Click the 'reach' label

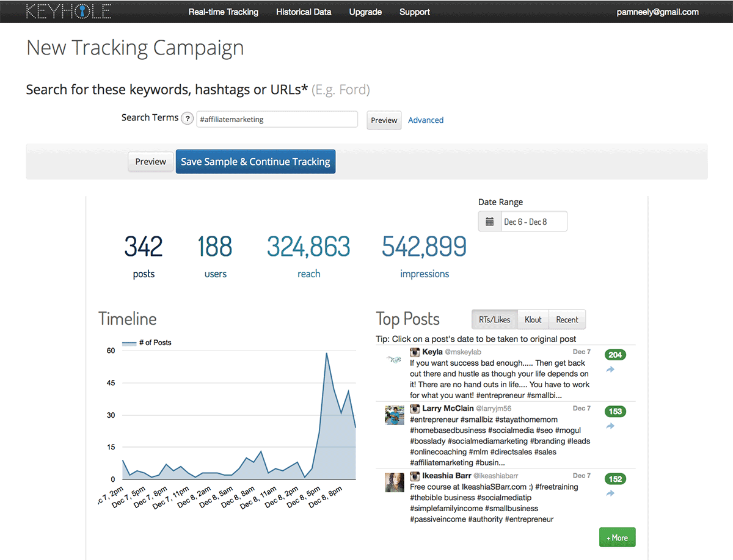tap(309, 274)
